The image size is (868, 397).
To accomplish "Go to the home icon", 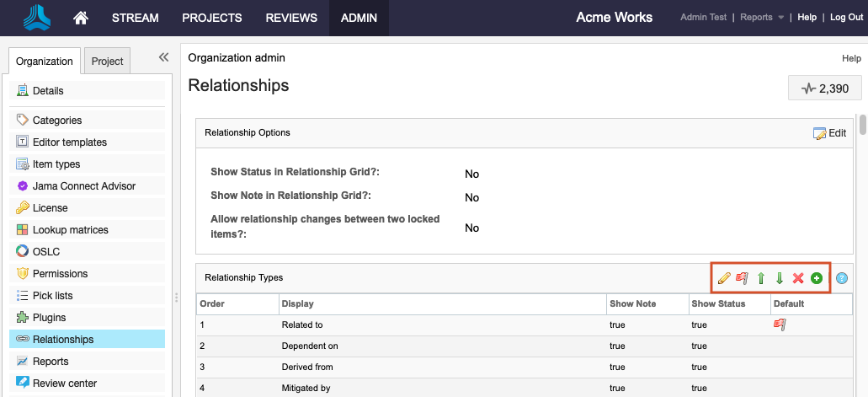I will tap(81, 18).
